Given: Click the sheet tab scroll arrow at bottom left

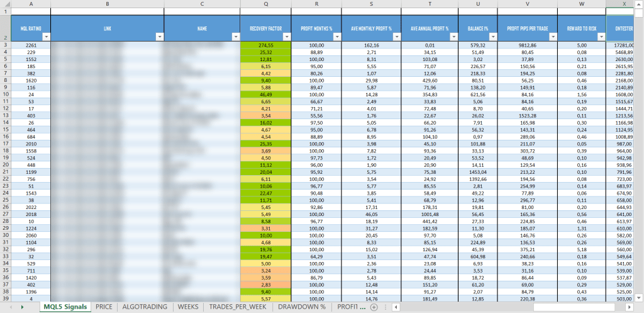Looking at the screenshot, I should (23, 307).
